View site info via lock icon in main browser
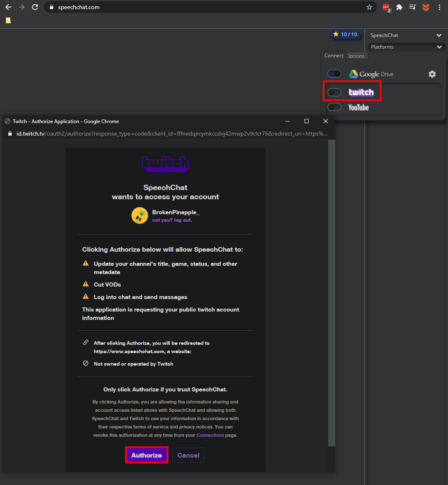Screen dimensions: 448x485 tap(52, 7)
